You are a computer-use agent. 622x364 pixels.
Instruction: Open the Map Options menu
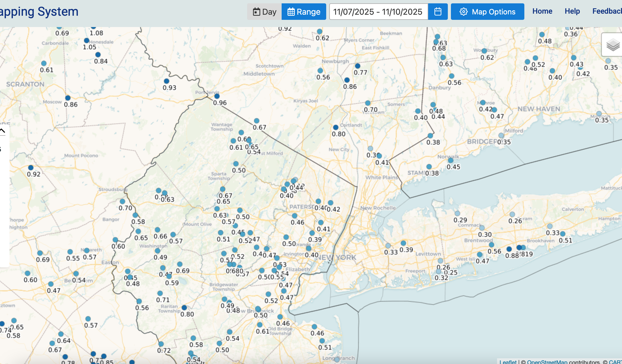487,12
